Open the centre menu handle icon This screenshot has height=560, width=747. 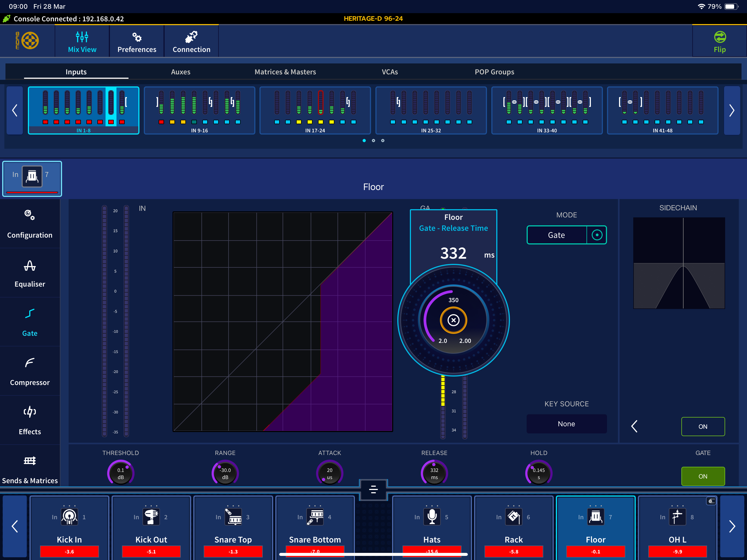(x=373, y=489)
